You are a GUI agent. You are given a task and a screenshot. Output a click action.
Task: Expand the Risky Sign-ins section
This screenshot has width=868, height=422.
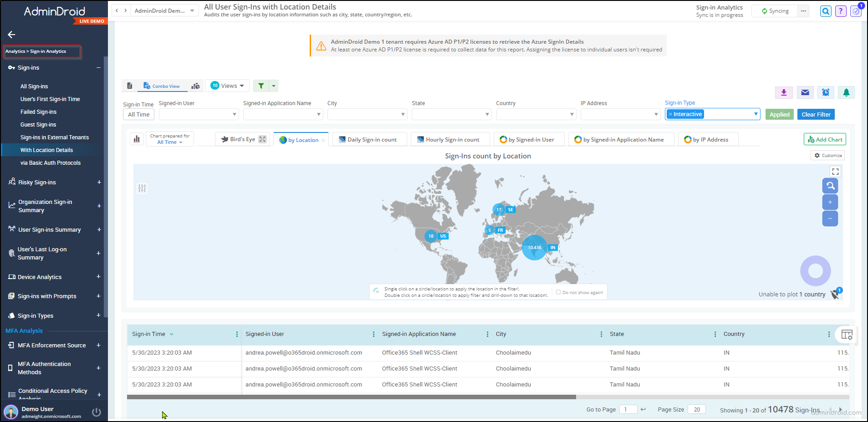coord(99,182)
